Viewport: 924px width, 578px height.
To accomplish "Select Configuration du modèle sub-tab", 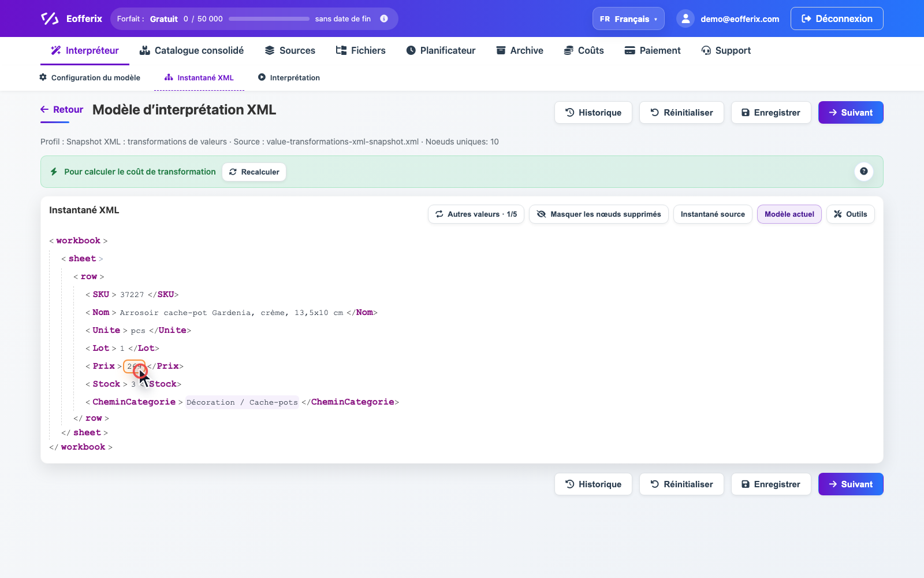I will (90, 77).
